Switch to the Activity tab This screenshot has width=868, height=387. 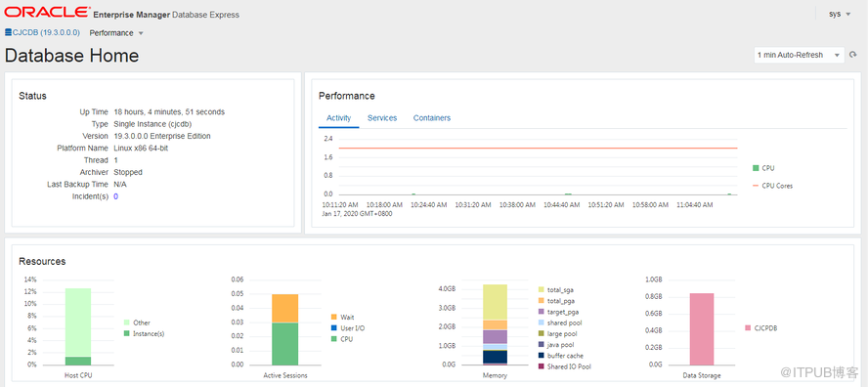[x=339, y=118]
